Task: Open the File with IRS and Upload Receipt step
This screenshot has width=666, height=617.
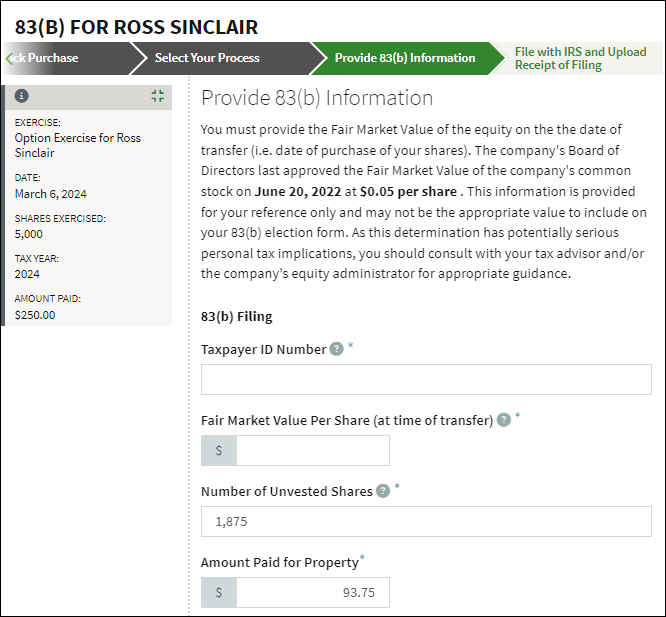Action: click(x=580, y=58)
